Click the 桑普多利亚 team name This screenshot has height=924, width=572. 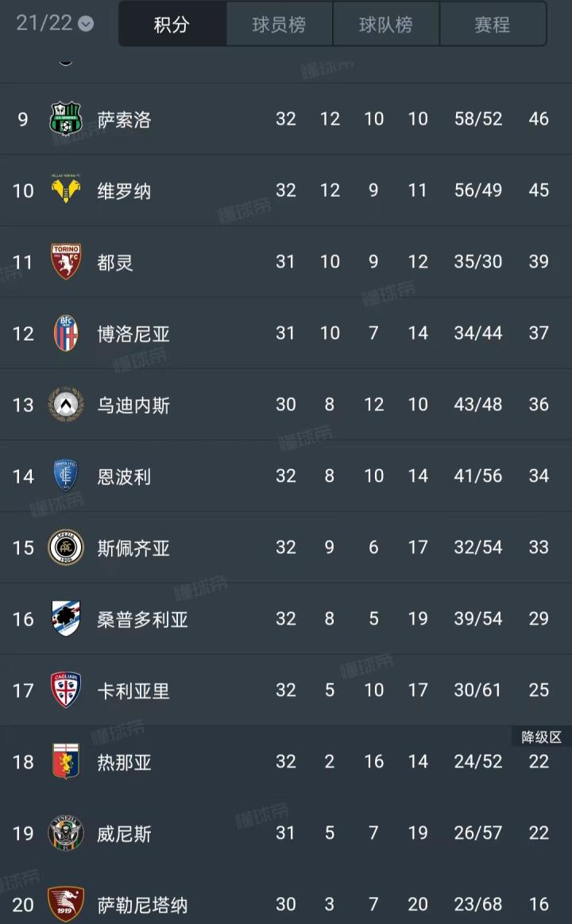(x=142, y=619)
